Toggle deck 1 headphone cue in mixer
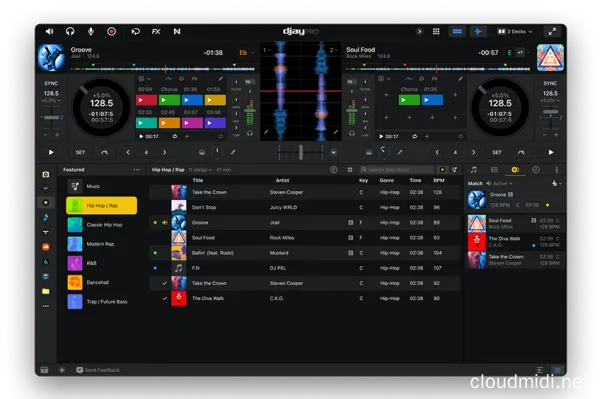Screen dimensions: 600x399 [250, 134]
